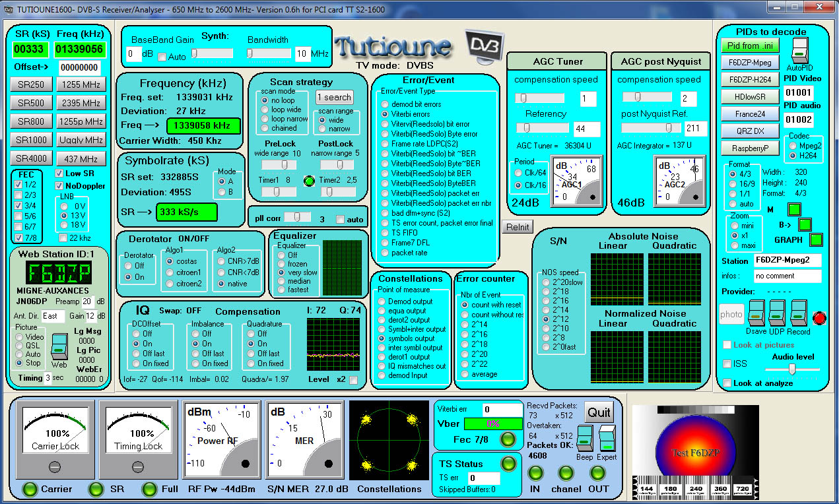Flip the UDP switch
The image size is (839, 504).
point(778,313)
